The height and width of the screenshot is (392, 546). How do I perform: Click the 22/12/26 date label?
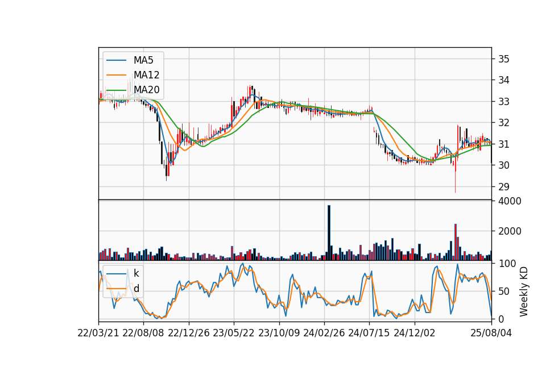click(x=189, y=333)
